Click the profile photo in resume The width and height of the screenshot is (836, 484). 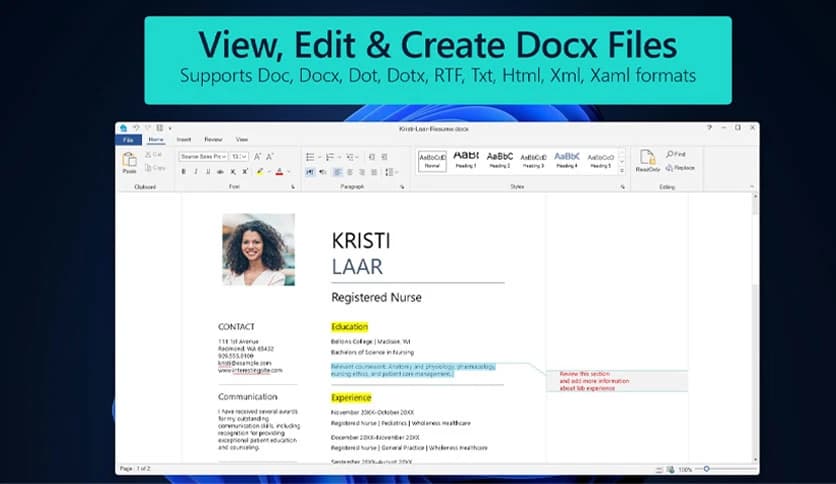point(259,249)
